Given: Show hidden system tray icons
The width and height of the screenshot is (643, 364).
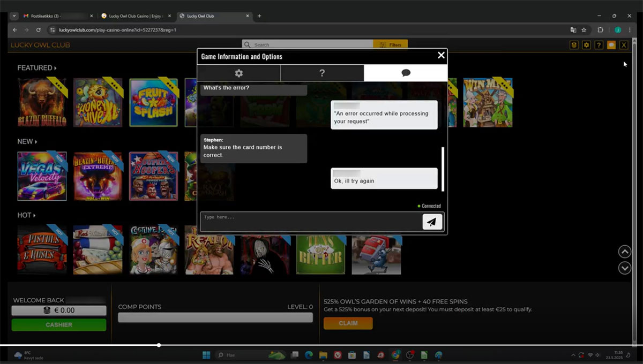Looking at the screenshot, I should click(x=573, y=355).
